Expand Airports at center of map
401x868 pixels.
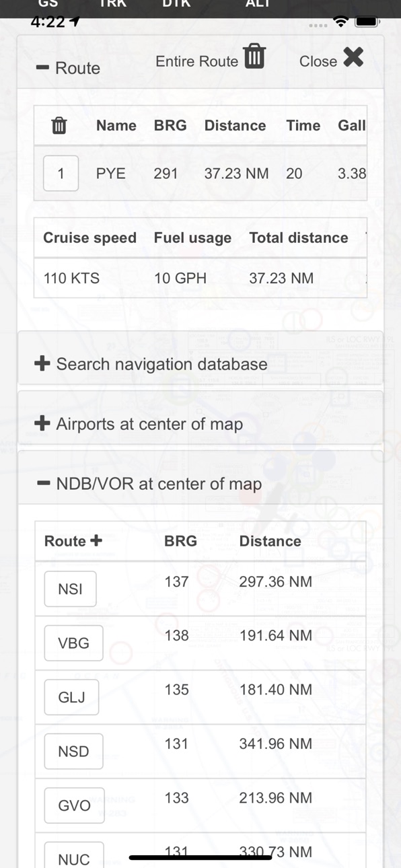[42, 424]
